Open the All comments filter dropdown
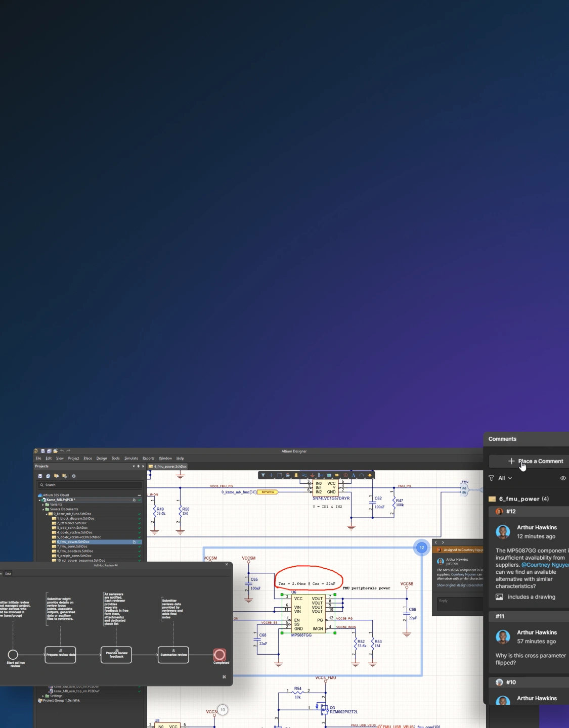This screenshot has width=569, height=728. click(x=505, y=478)
